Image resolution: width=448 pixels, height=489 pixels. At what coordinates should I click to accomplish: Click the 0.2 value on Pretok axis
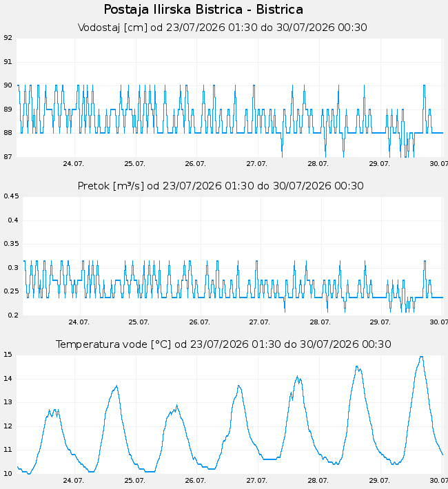click(13, 315)
